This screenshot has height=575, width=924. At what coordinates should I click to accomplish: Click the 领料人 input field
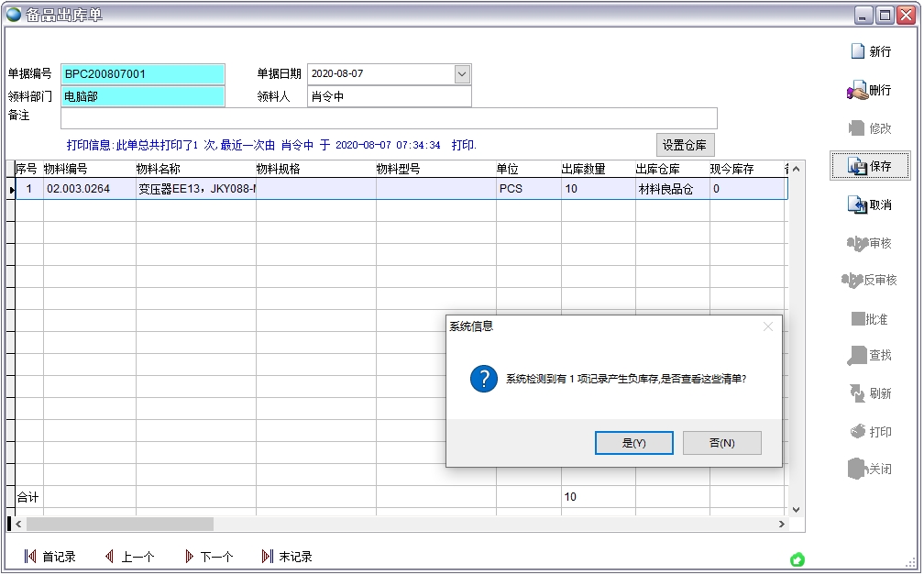coord(389,96)
